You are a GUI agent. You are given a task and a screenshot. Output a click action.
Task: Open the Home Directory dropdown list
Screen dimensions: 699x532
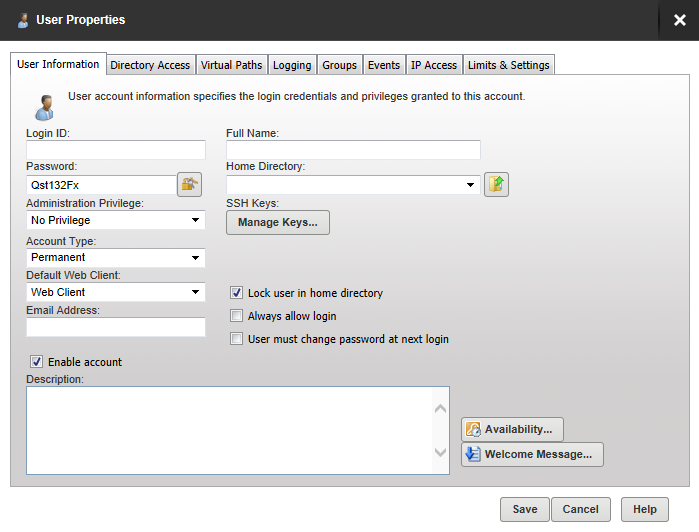(470, 185)
